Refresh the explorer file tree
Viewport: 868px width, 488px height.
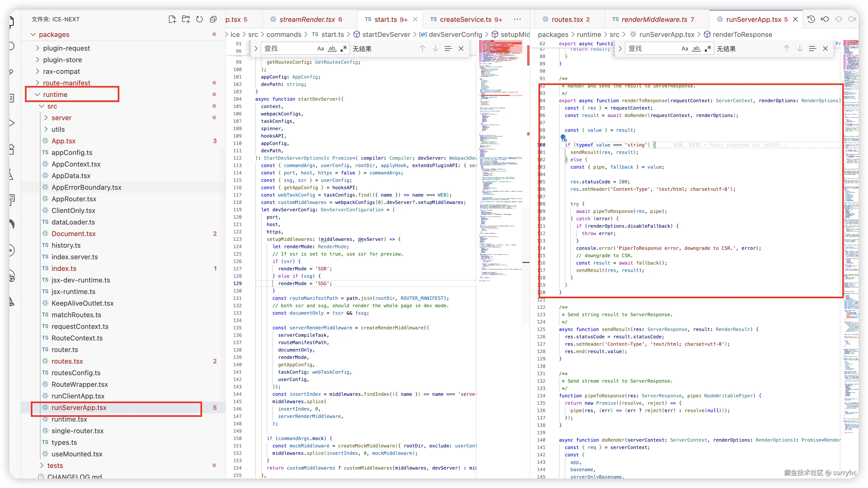pos(199,19)
